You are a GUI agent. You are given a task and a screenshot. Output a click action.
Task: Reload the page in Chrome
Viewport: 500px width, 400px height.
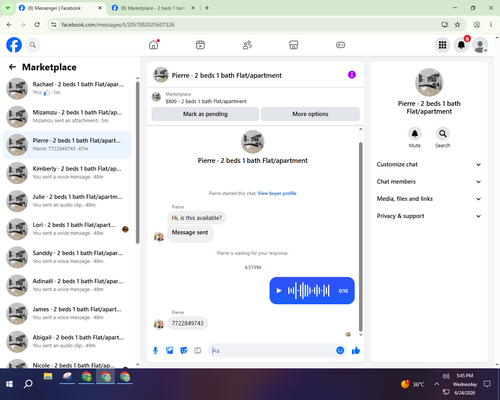click(37, 24)
